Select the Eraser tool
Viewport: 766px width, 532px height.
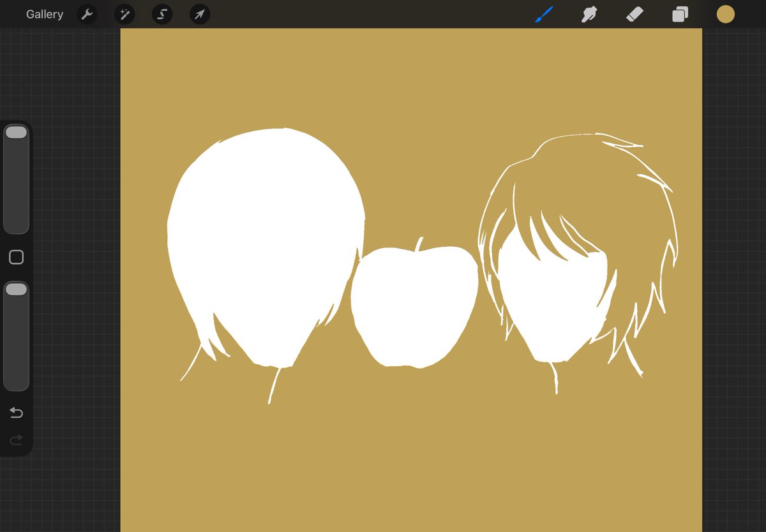click(x=635, y=14)
